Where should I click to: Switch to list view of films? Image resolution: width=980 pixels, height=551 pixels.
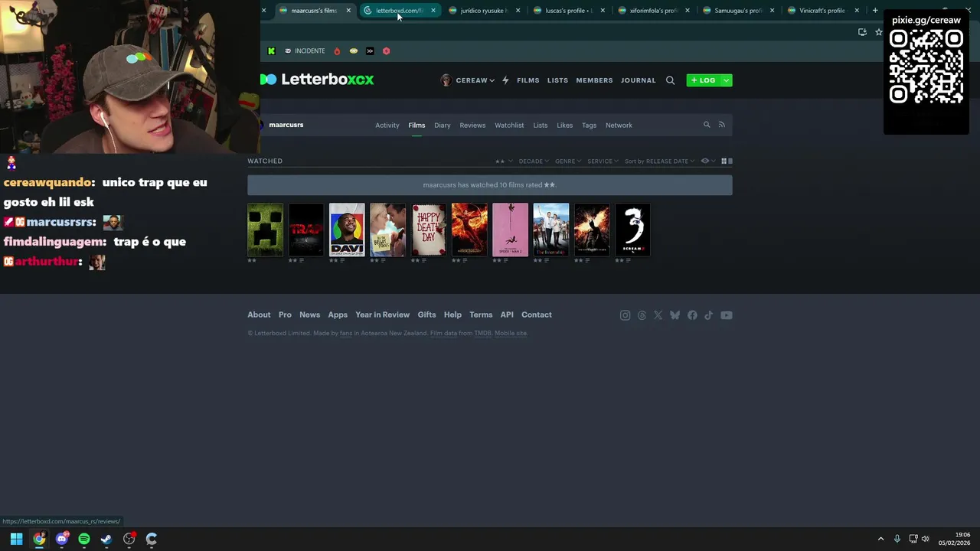(x=730, y=161)
